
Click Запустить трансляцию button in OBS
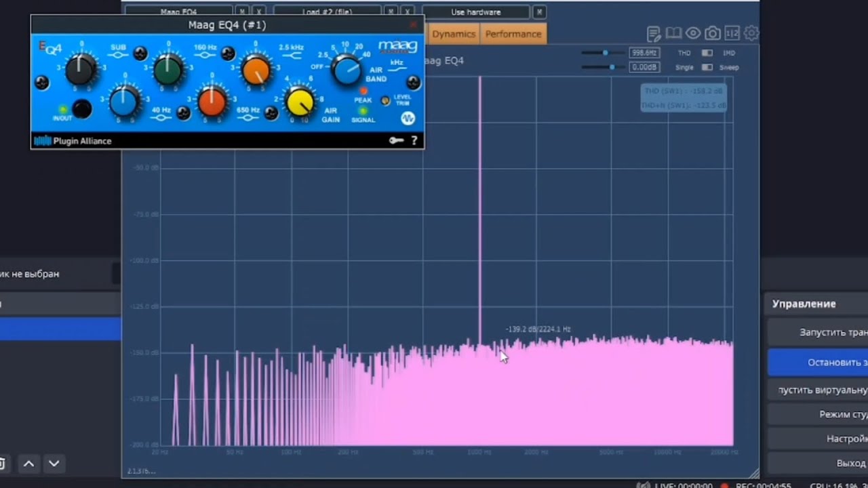(x=818, y=333)
